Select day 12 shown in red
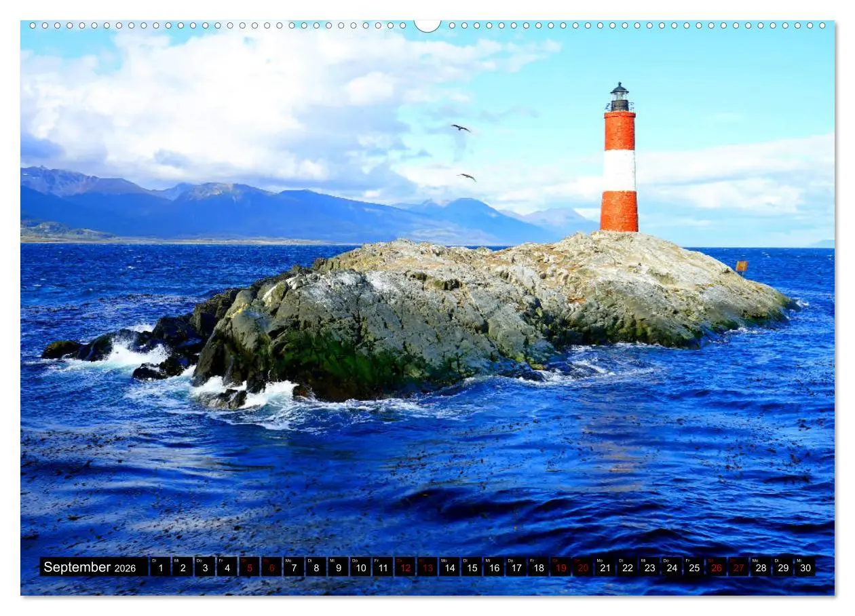Screen dimensions: 855x616 click(x=404, y=567)
